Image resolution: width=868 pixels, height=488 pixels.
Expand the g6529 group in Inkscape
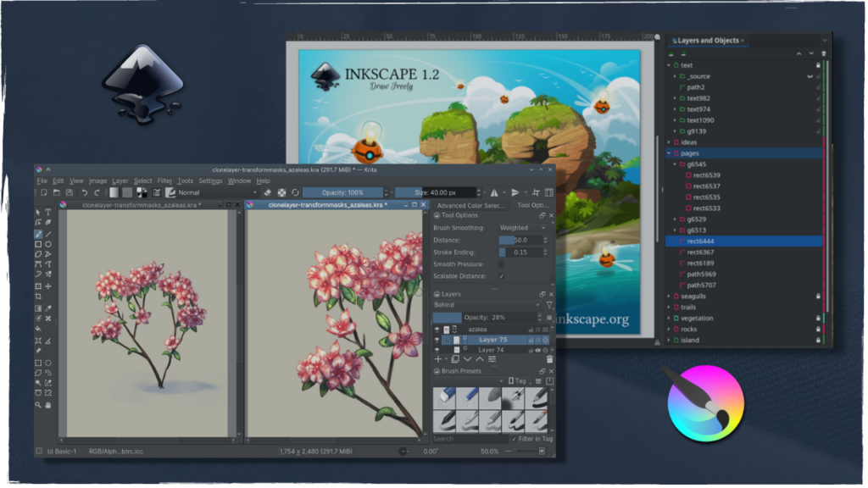[x=675, y=219]
